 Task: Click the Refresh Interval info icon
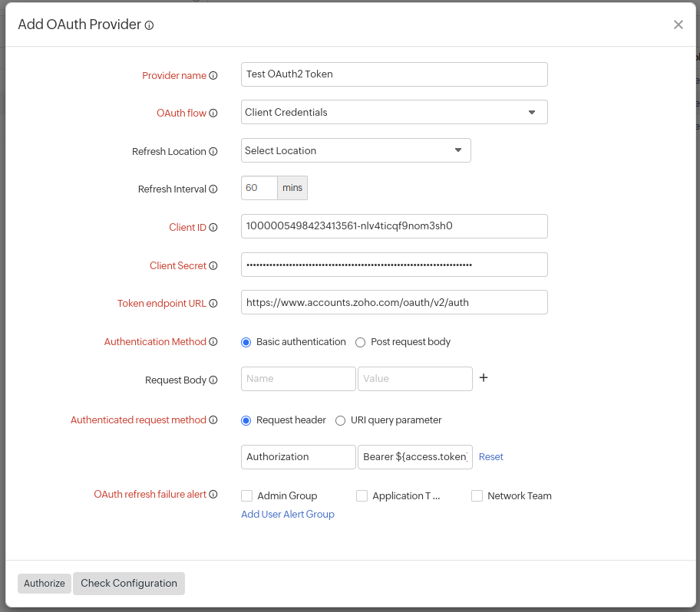213,189
